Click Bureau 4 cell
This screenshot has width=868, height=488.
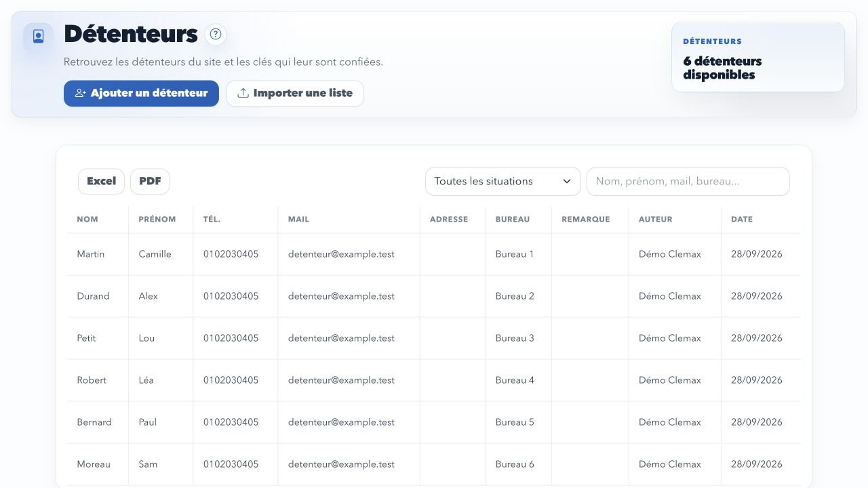519,380
